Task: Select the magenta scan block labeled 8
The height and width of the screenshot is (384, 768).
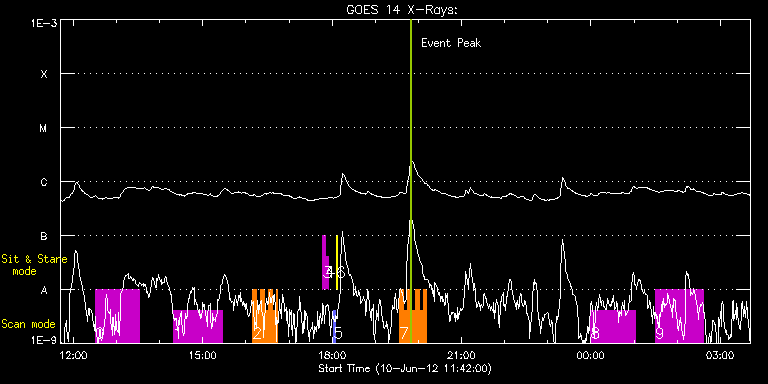Action: pos(613,326)
